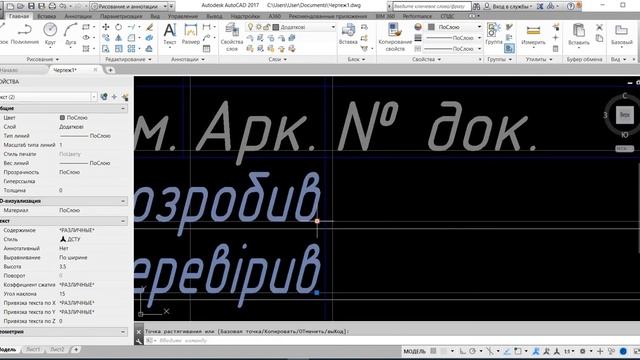Toggle layer on/off lightbulb icon
Viewport: 640px width, 360px height.
pos(250,27)
